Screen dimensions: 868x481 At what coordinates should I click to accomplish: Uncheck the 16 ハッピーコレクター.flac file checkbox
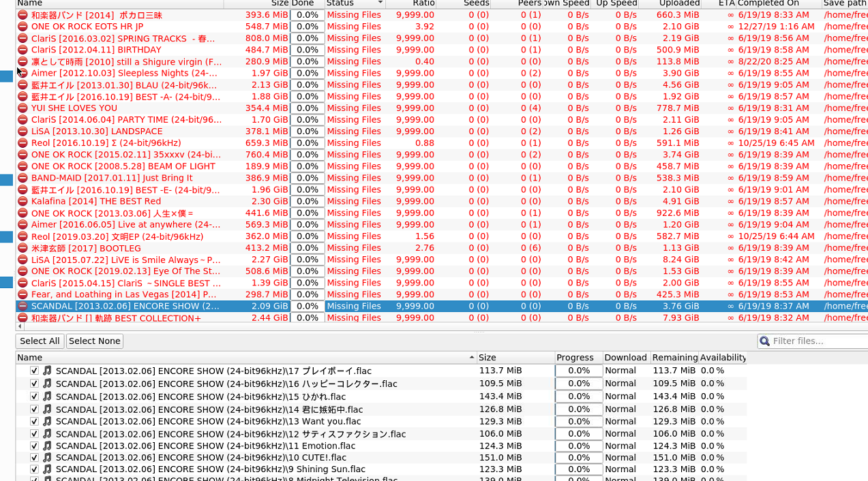[x=34, y=384]
